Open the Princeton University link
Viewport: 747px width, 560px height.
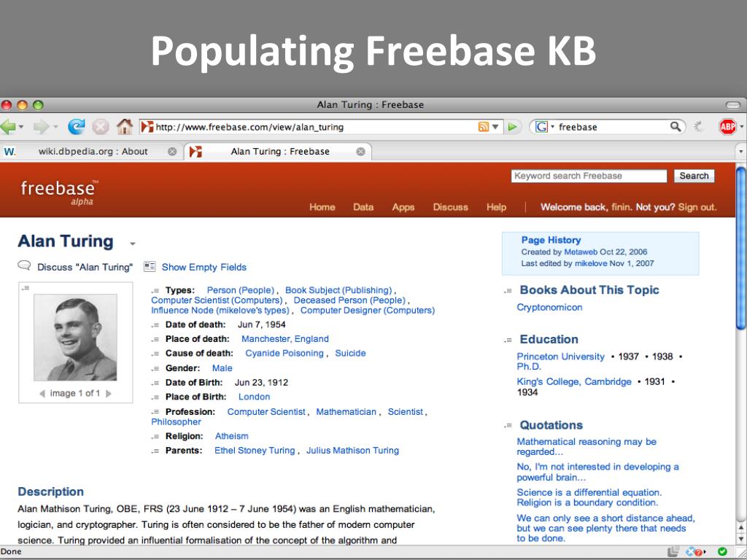pos(560,357)
